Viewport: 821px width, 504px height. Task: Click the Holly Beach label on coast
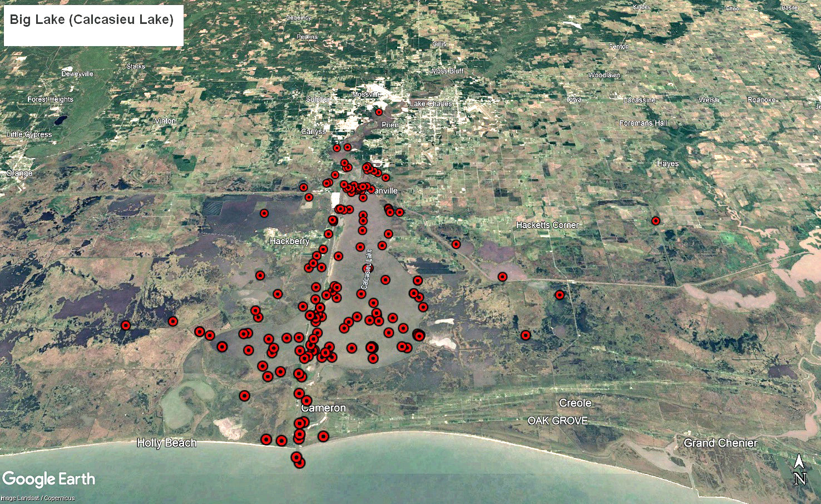(167, 443)
